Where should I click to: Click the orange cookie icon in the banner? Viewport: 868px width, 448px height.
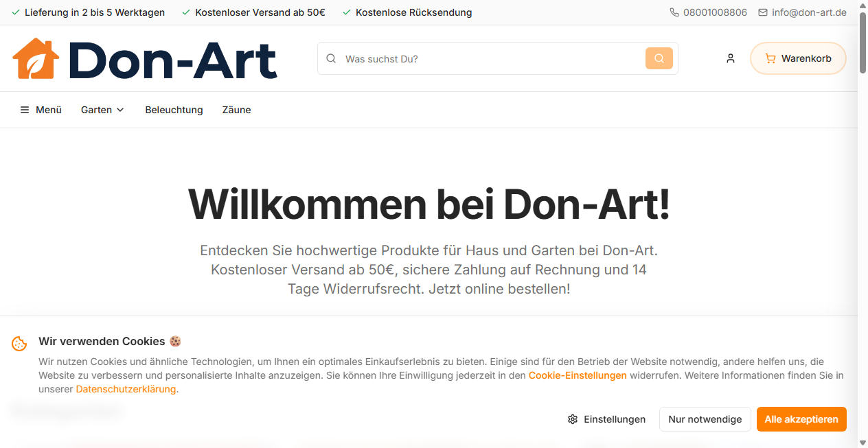19,342
